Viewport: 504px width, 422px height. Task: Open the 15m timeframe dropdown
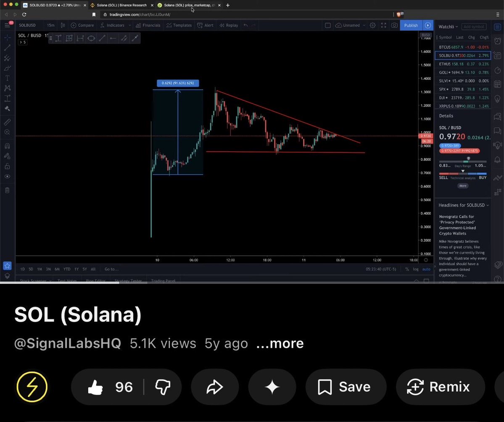pos(51,25)
